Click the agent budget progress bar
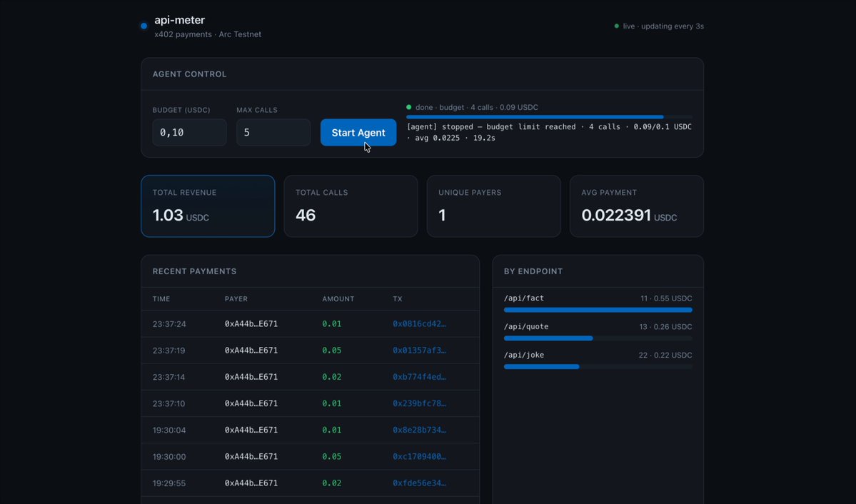The height and width of the screenshot is (504, 856). click(549, 117)
